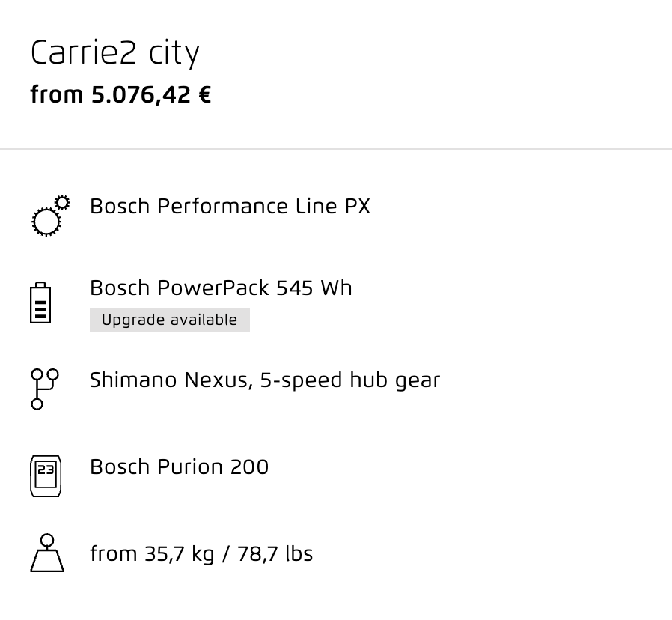672x620 pixels.
Task: Click the word city in the title
Action: (174, 55)
